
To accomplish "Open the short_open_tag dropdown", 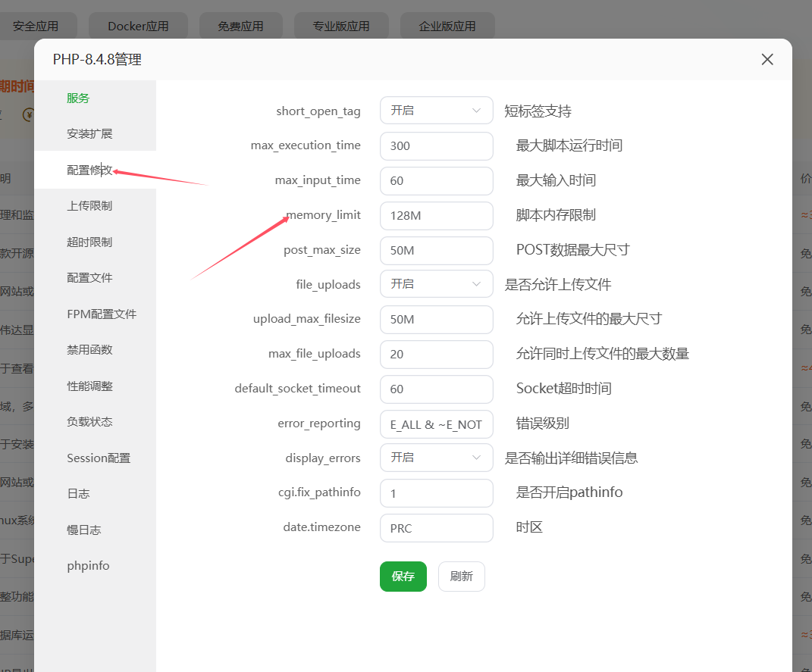I will [x=436, y=111].
